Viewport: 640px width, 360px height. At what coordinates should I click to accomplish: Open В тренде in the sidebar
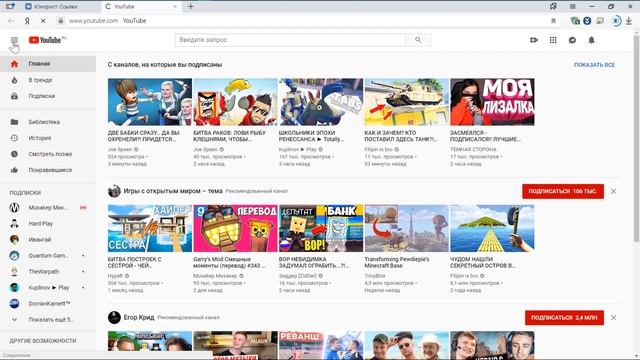coord(48,80)
